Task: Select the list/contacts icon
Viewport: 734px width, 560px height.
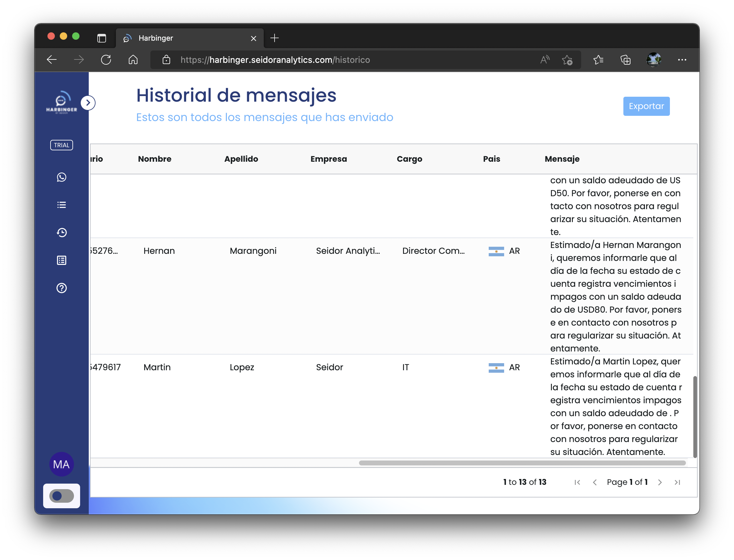Action: tap(61, 205)
